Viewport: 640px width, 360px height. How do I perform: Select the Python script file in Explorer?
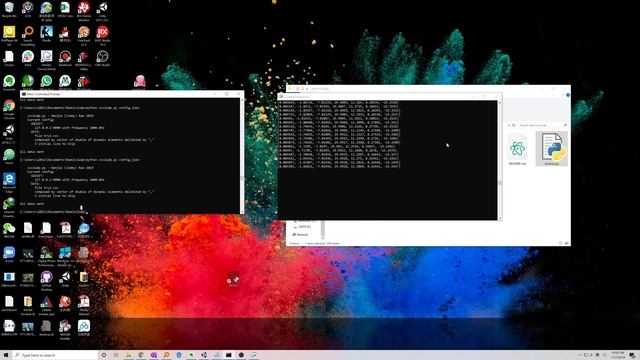[551, 148]
